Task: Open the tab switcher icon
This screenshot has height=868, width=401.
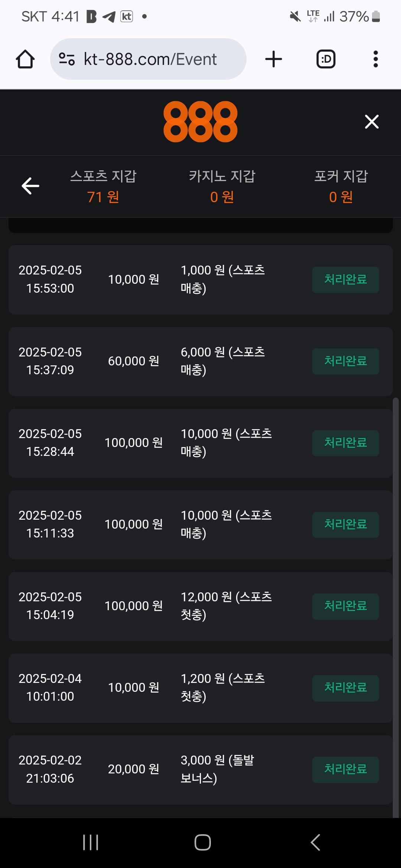Action: [326, 59]
